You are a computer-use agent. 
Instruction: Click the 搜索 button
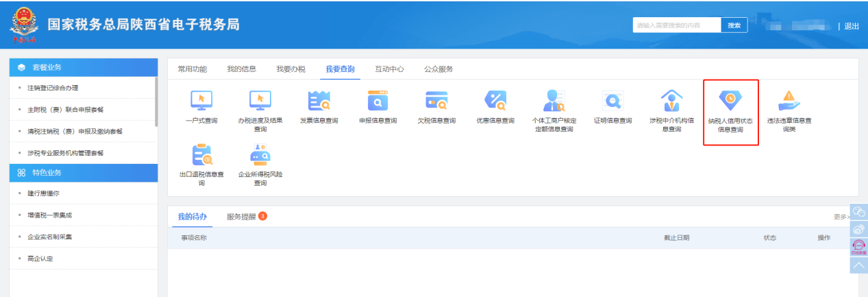(734, 25)
